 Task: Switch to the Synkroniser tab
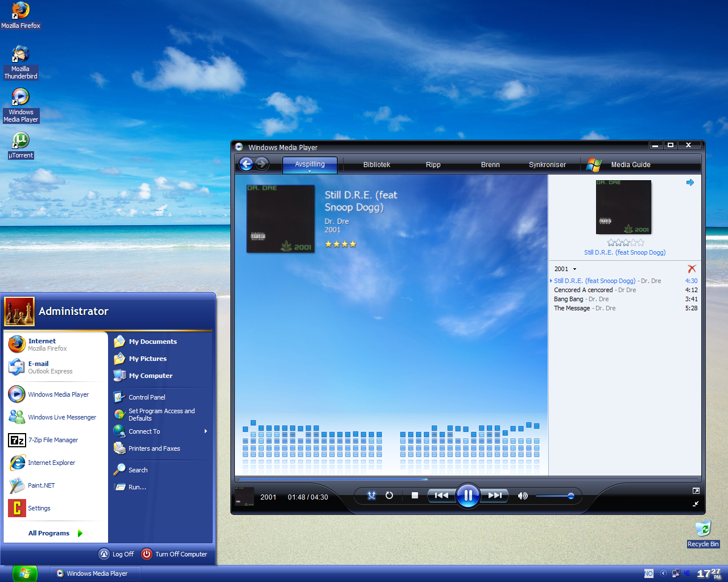point(547,165)
